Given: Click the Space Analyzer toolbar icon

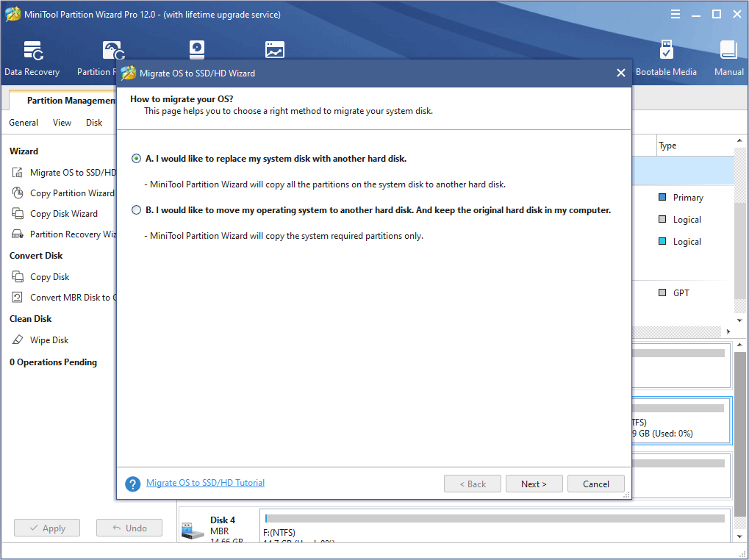Looking at the screenshot, I should 275,50.
